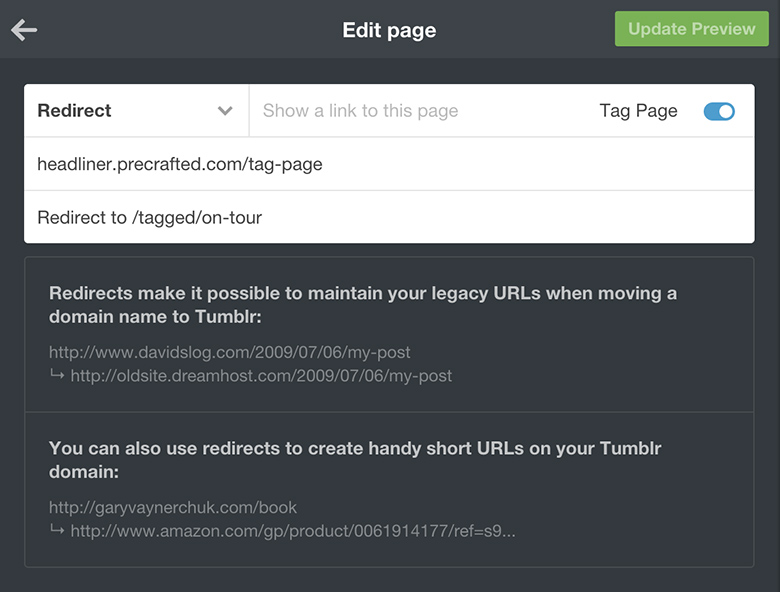Toggle the Tag Page switch off

(719, 112)
